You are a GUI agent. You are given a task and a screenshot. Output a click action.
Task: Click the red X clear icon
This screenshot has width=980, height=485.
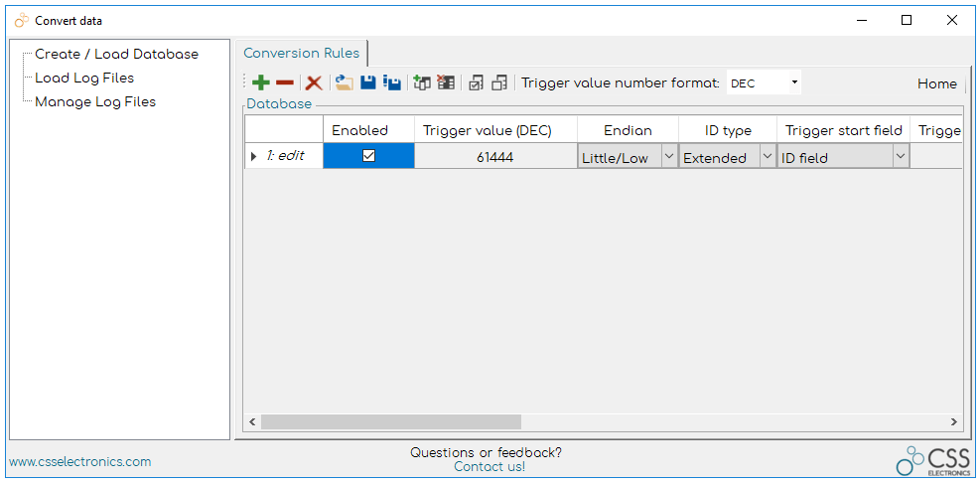coord(313,82)
